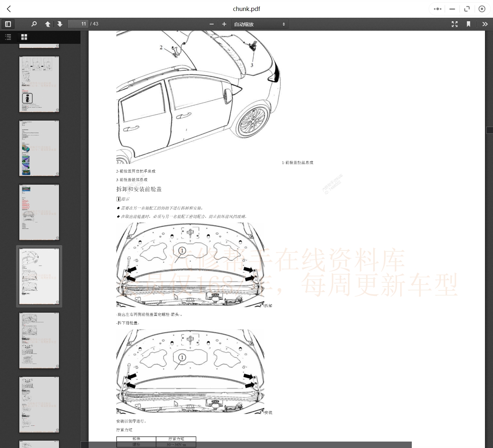Click the page number input showing 11
Screen dimensions: 493x448
click(78, 24)
